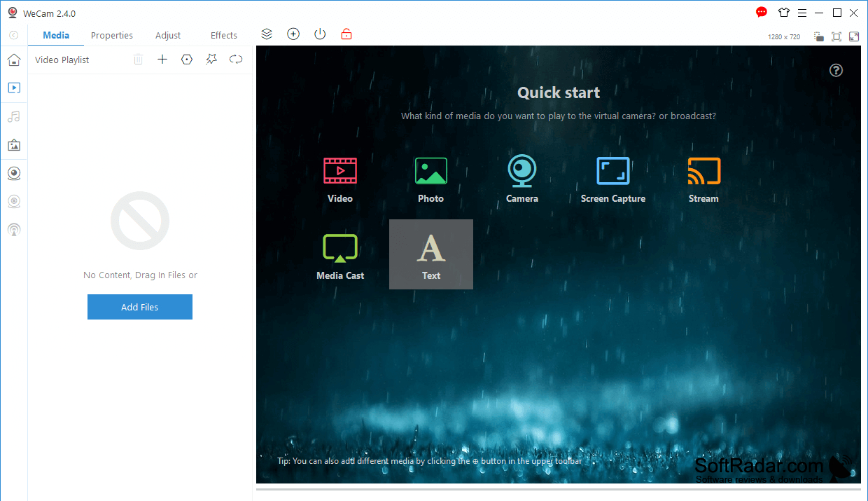Click the Add Files button
The height and width of the screenshot is (501, 868).
(x=140, y=307)
